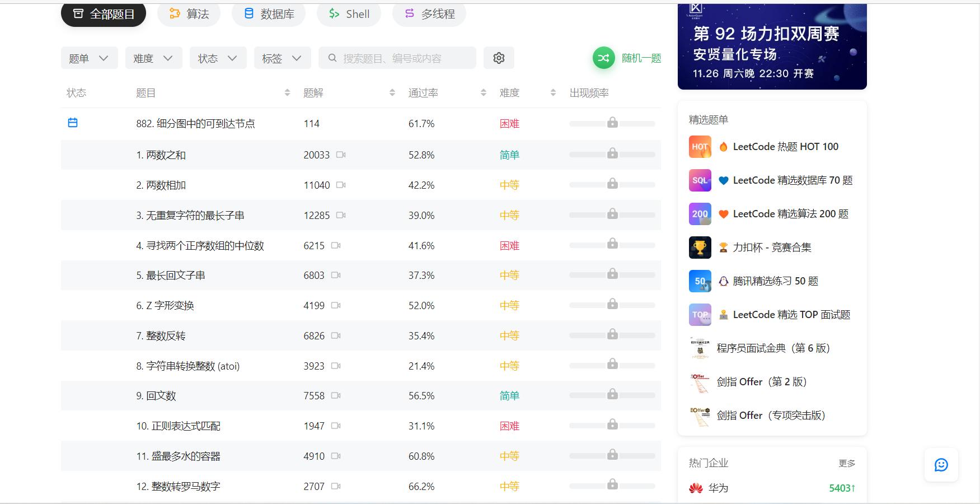The width and height of the screenshot is (980, 504).
Task: Click the 更多 link beside 热门企业
Action: [x=846, y=463]
